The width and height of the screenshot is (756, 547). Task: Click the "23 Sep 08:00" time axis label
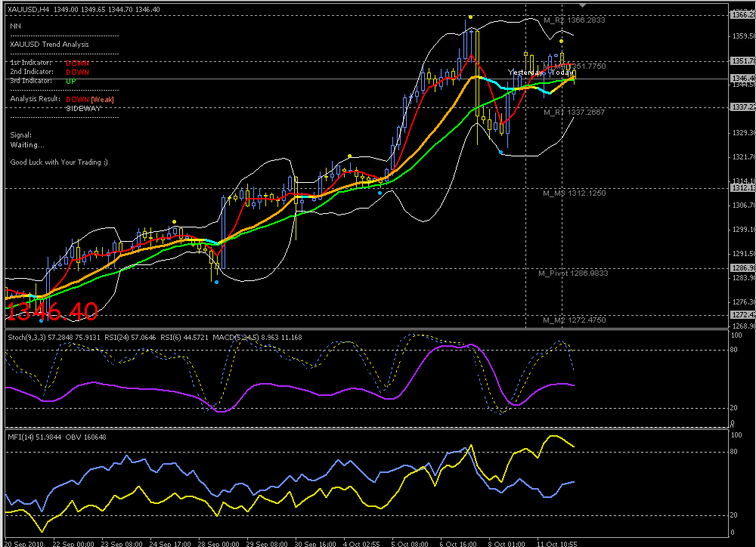tap(122, 544)
